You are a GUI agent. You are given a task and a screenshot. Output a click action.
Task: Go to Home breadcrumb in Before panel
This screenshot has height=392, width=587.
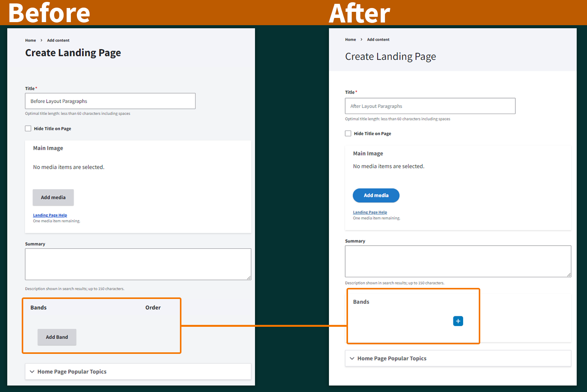[x=30, y=40]
